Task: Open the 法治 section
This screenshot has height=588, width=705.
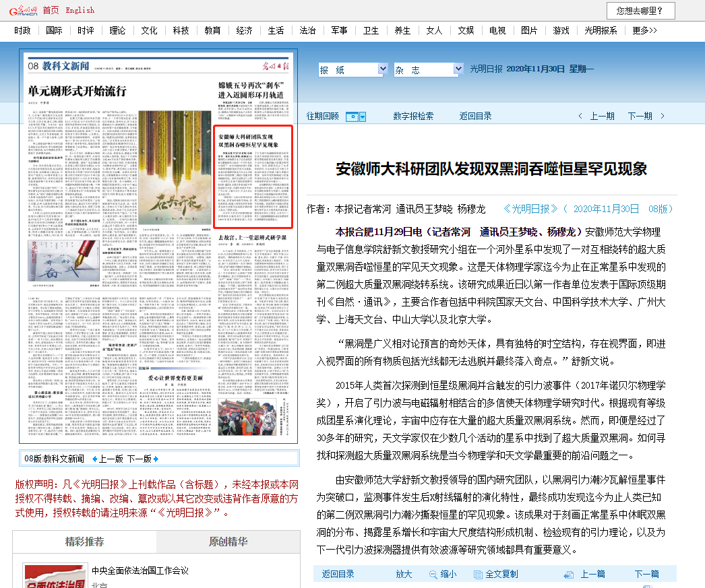Action: tap(307, 30)
